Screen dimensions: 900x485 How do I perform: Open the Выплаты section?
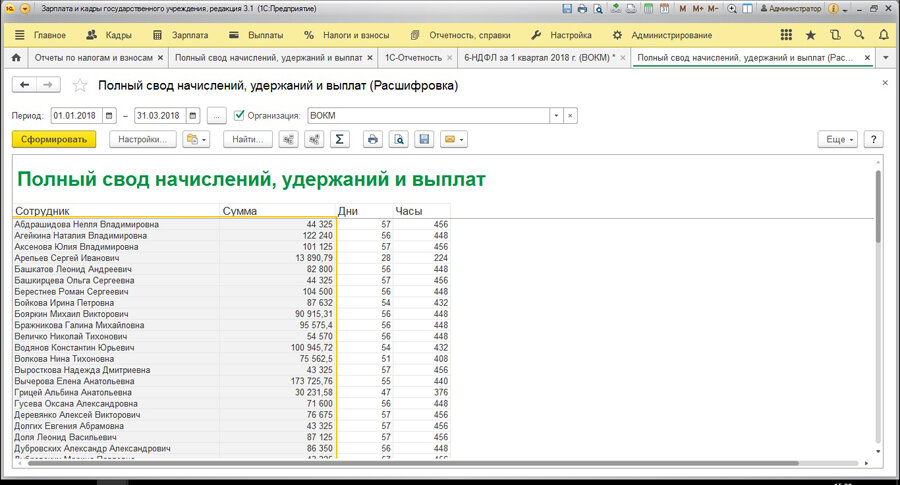[256, 35]
